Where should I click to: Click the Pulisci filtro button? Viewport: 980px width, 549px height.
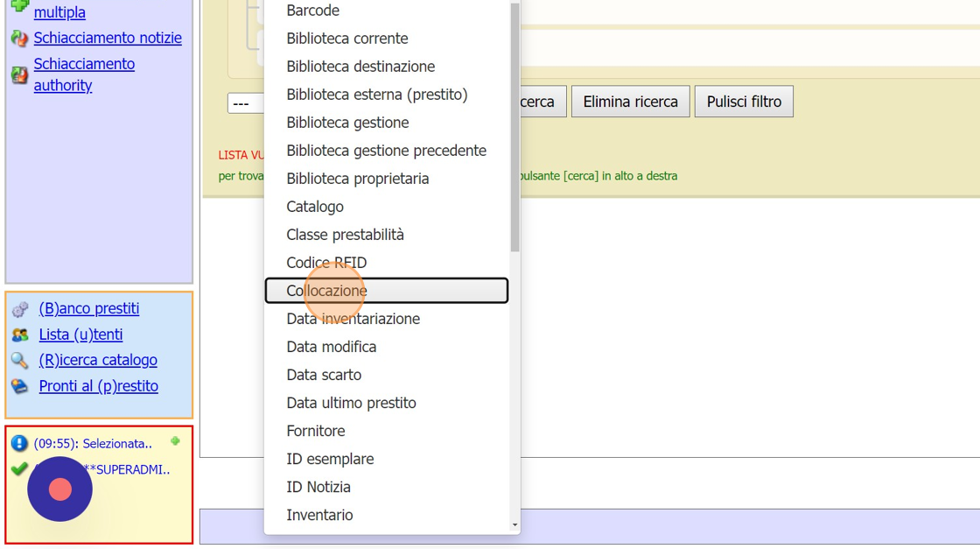click(x=744, y=102)
